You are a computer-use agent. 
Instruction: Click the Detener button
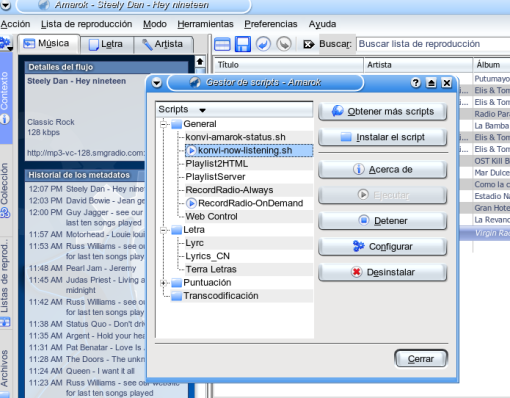tap(383, 221)
